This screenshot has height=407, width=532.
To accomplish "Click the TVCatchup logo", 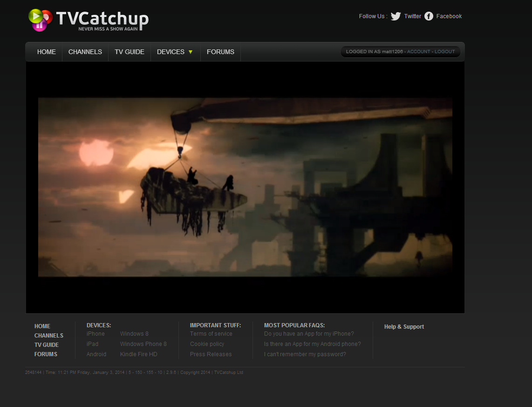I will pos(88,20).
